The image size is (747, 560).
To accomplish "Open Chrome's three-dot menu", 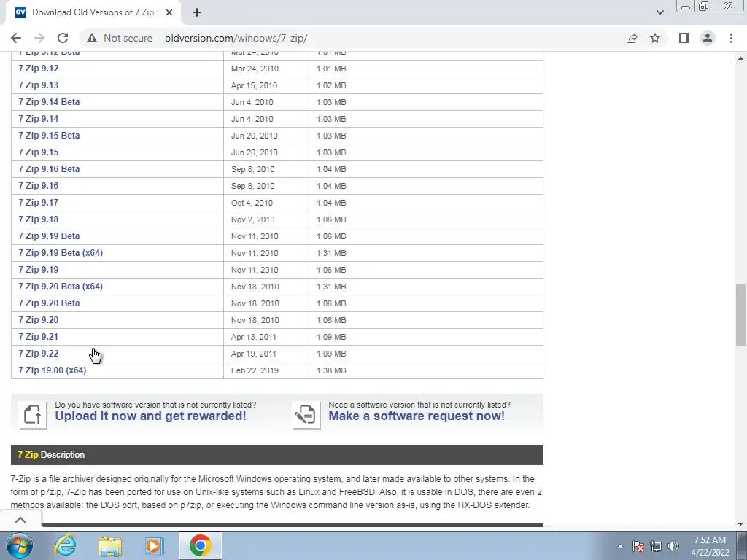I will coord(731,38).
